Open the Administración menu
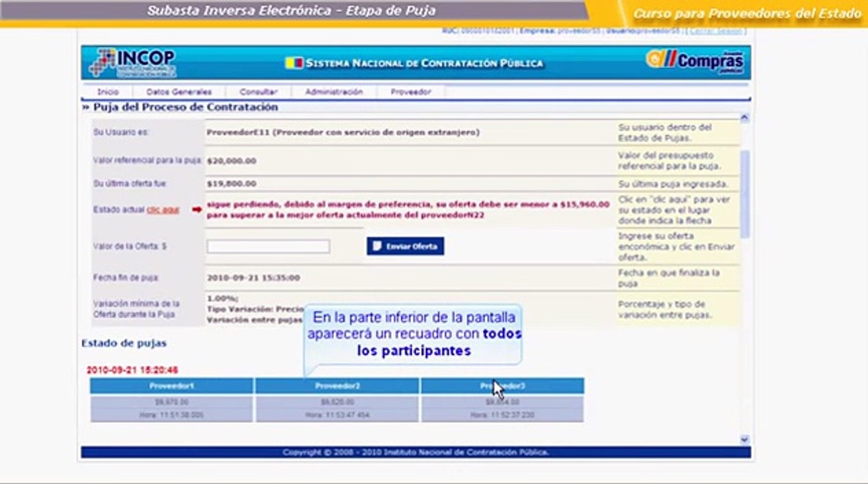 [334, 92]
